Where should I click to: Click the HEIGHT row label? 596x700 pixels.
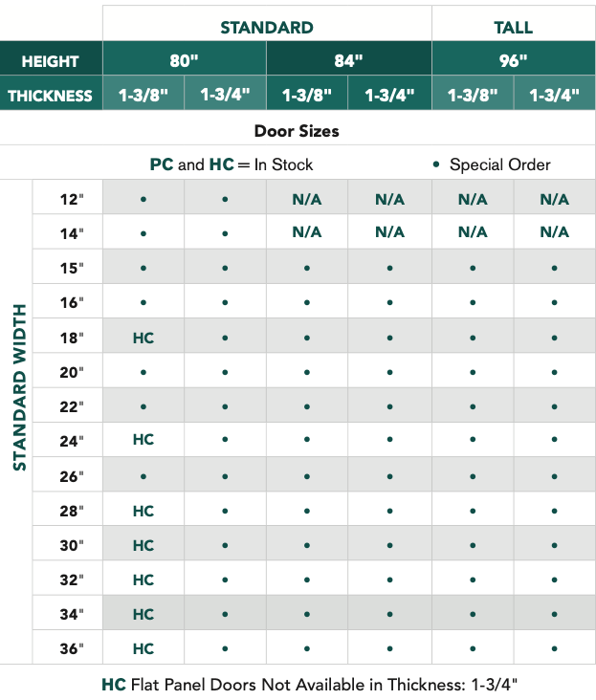tap(51, 61)
